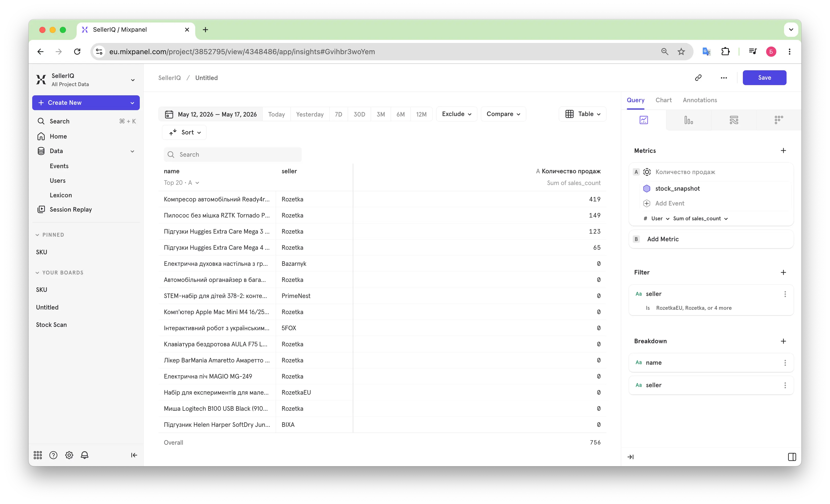
Task: Open options for the seller breakdown
Action: [x=785, y=385]
